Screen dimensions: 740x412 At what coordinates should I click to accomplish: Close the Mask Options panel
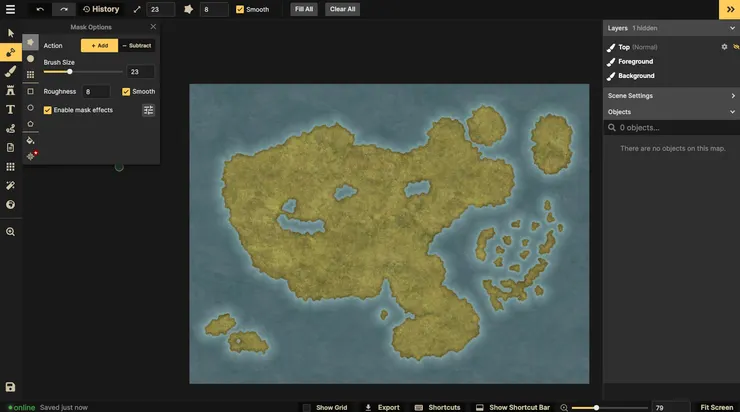pyautogui.click(x=153, y=27)
